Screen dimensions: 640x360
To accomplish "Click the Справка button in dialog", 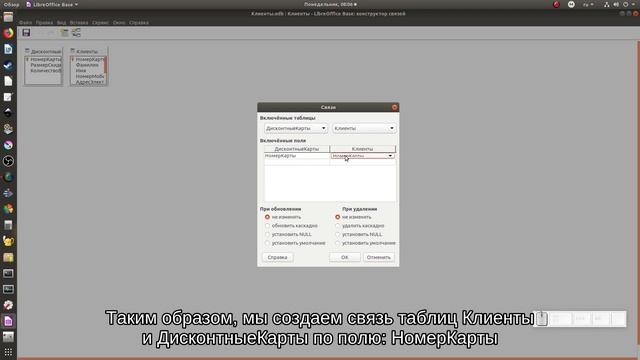I will 278,258.
